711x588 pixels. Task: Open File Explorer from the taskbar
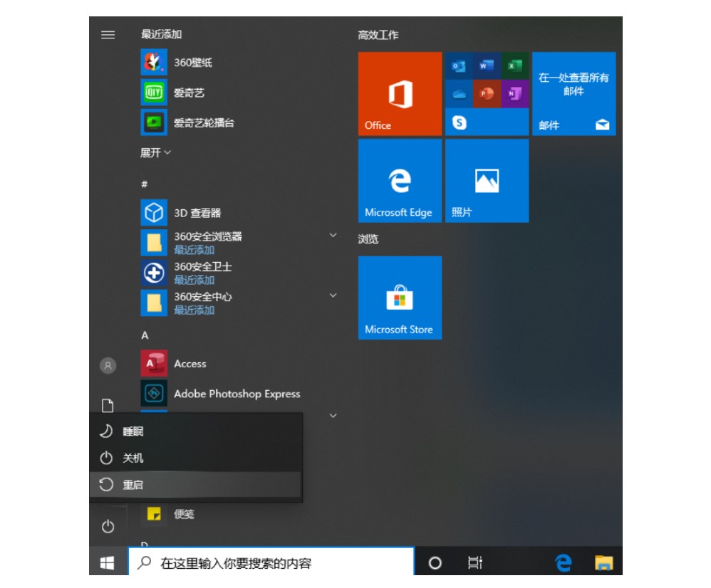point(603,562)
